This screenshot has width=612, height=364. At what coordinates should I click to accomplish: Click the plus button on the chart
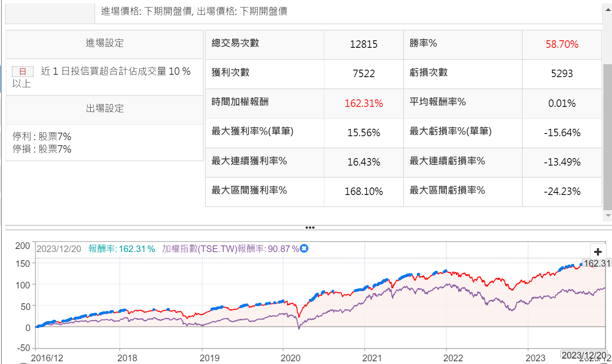(598, 252)
